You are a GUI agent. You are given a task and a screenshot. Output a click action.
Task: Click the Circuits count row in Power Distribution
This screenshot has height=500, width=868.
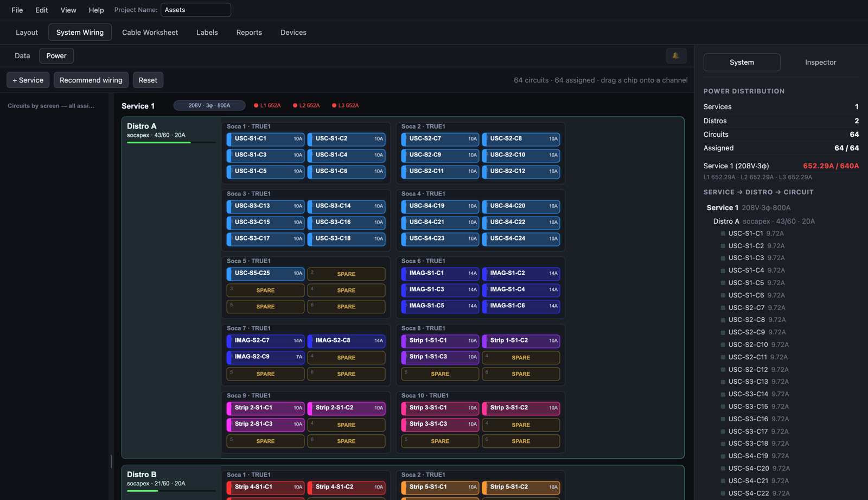[x=781, y=134]
